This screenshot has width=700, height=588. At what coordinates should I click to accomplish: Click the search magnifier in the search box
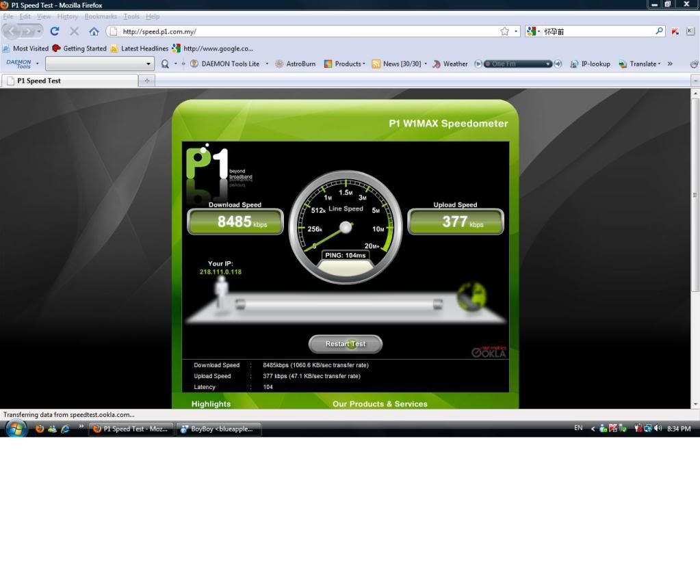[659, 31]
